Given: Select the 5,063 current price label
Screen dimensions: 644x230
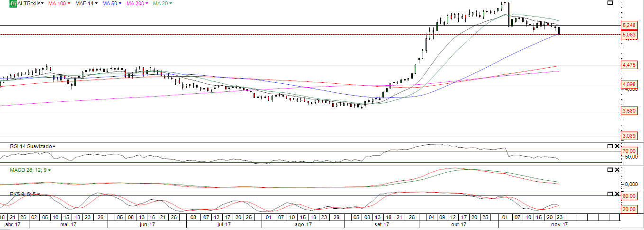Looking at the screenshot, I should pos(629,35).
